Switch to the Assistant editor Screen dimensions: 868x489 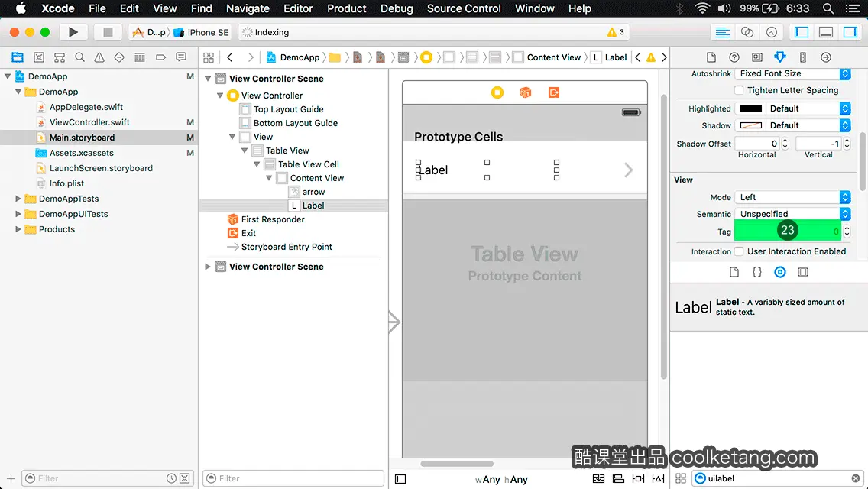[x=747, y=32]
